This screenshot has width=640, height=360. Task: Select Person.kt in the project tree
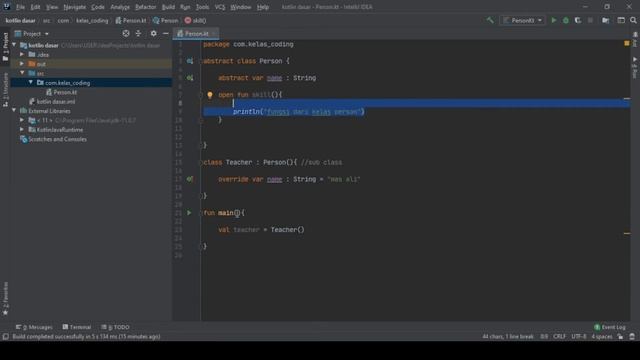click(62, 92)
